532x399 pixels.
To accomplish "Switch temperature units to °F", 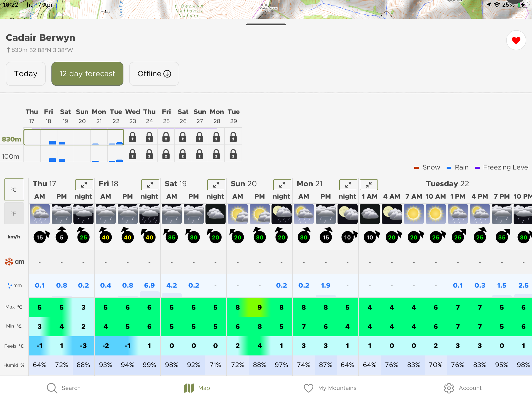I will (x=14, y=214).
